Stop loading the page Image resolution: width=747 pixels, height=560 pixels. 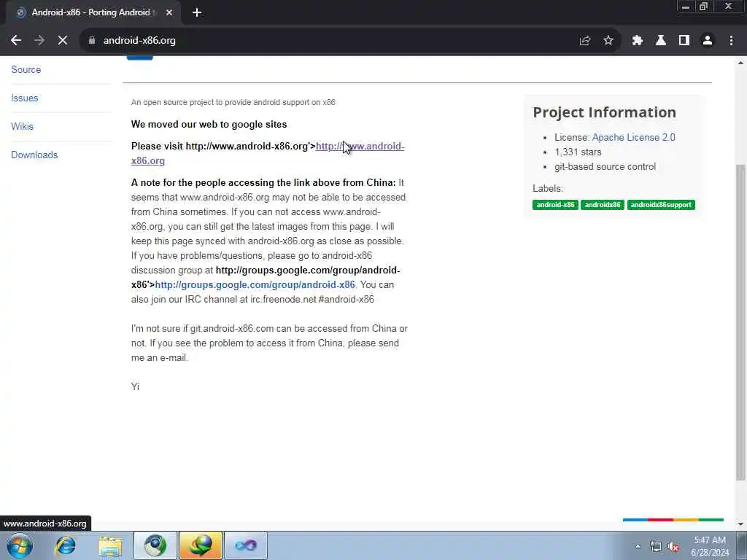63,41
